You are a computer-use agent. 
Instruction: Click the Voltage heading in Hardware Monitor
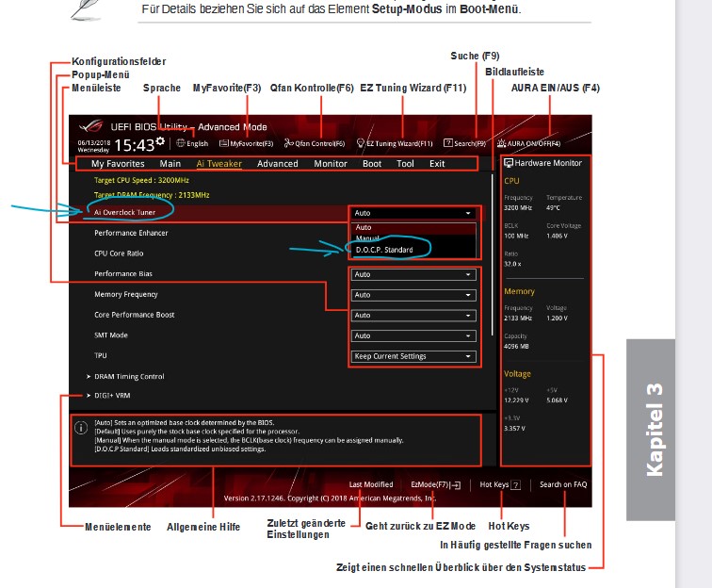pos(517,374)
